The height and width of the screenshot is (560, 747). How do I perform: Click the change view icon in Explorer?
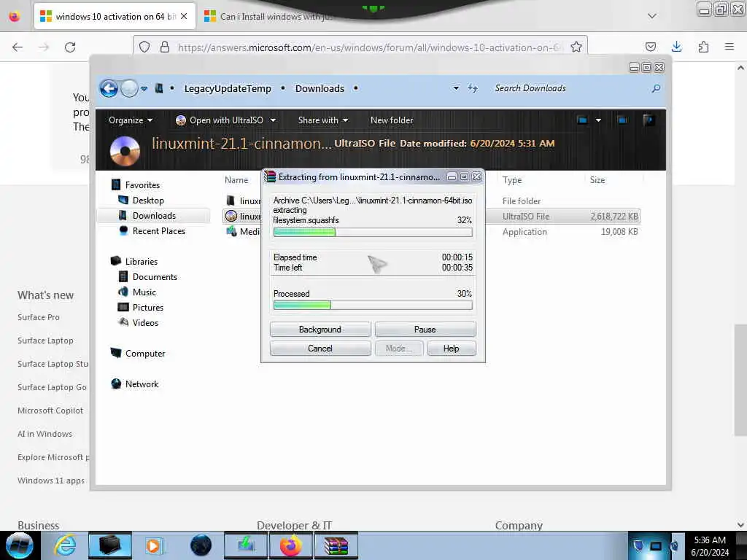coord(582,120)
